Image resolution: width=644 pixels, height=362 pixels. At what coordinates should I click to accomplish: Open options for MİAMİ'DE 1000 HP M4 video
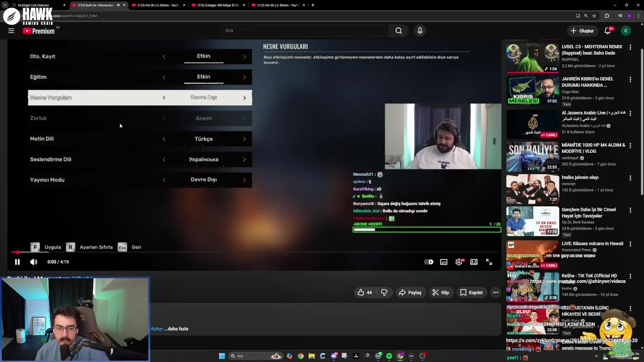630,146
